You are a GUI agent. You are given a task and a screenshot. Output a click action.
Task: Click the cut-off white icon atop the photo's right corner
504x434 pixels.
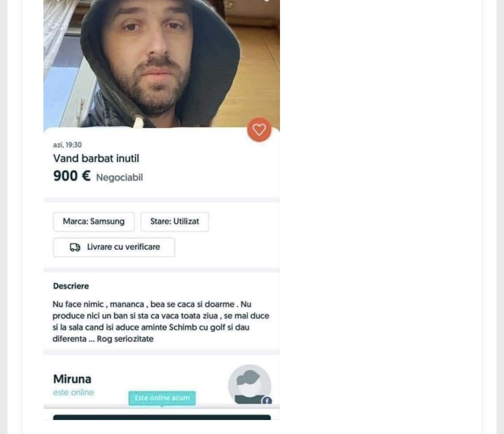tap(266, 0)
